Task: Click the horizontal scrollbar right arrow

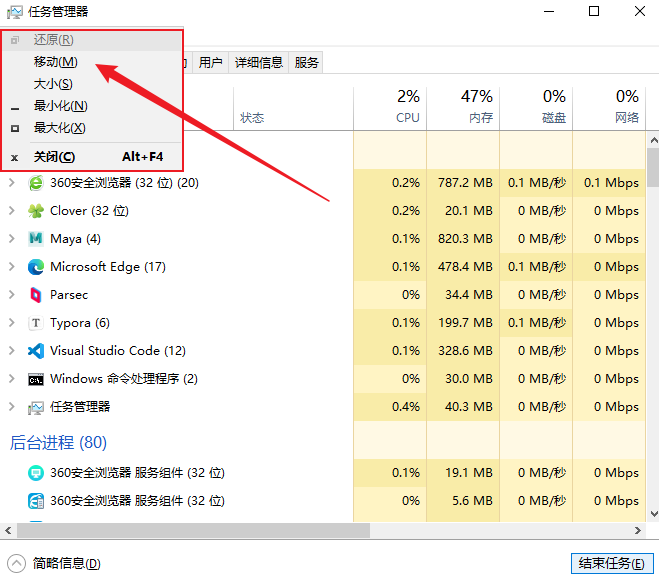Action: click(x=638, y=530)
